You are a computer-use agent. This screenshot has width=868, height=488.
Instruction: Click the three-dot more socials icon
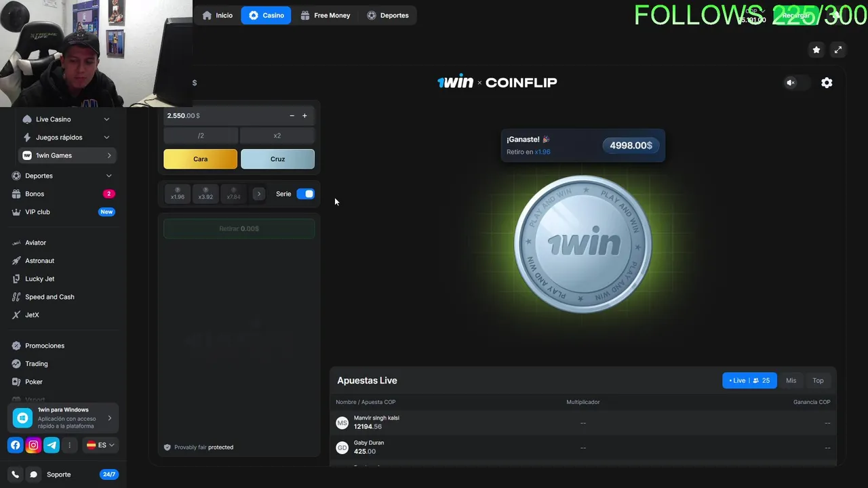(69, 445)
